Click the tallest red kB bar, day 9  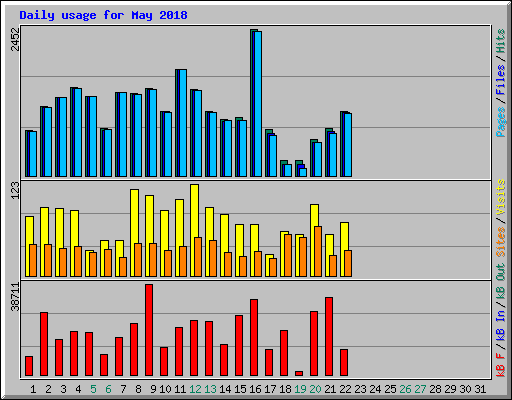point(149,330)
